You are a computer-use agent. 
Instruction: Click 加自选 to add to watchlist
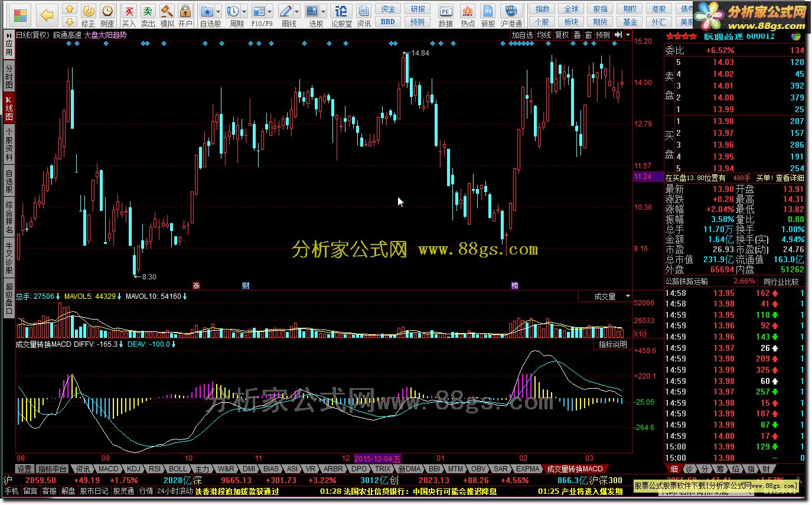click(522, 35)
